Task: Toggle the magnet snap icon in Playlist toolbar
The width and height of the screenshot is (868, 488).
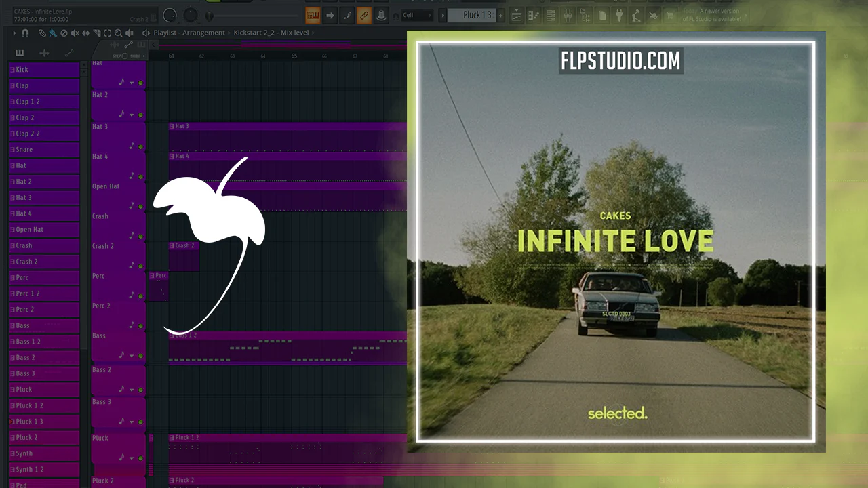Action: pyautogui.click(x=25, y=33)
